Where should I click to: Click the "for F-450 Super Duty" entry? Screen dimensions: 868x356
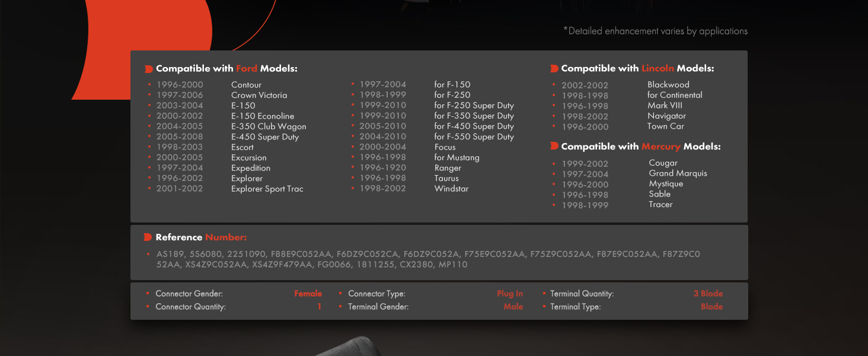pyautogui.click(x=474, y=126)
